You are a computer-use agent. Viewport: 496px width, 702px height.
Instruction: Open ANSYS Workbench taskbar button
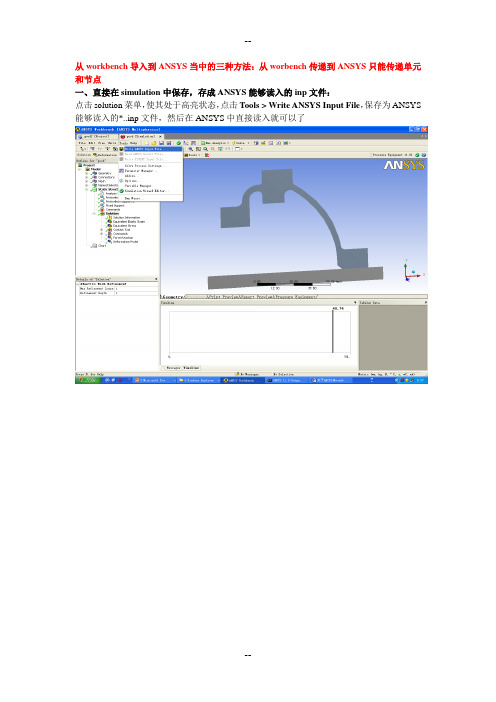pyautogui.click(x=243, y=380)
